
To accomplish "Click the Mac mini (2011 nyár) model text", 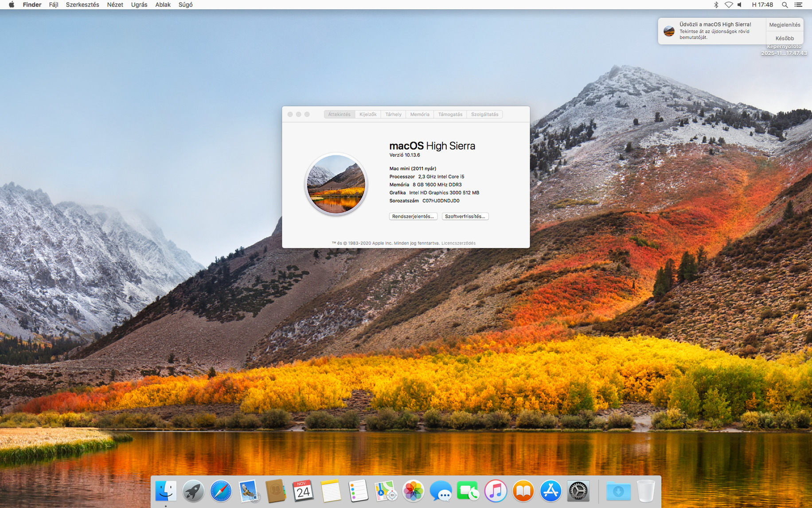I will coord(413,169).
